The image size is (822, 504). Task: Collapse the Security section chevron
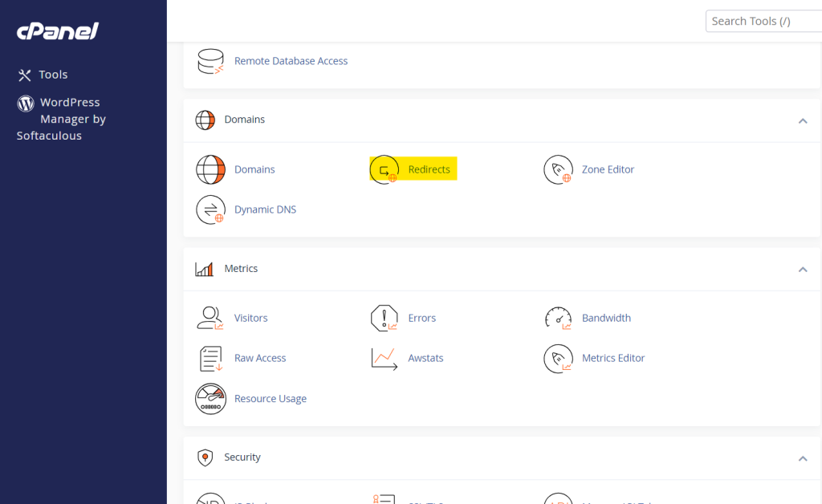point(802,457)
